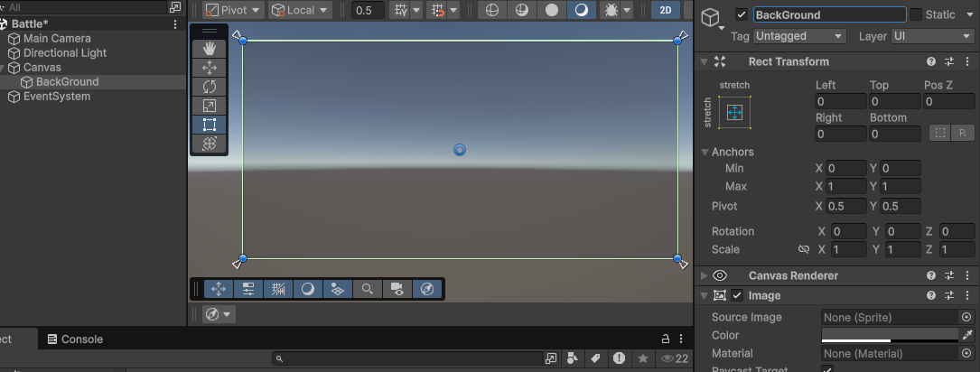Select the Transform tool in scene toolbar
Image resolution: width=980 pixels, height=372 pixels.
tap(210, 144)
